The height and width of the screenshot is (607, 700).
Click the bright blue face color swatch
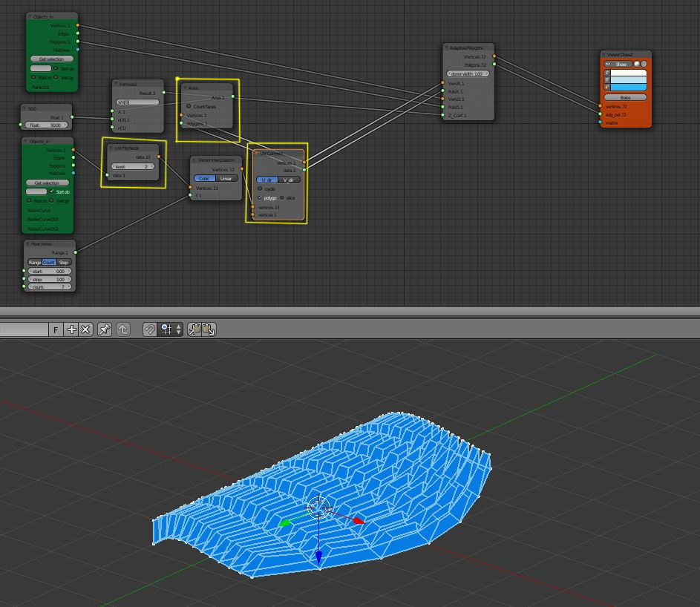tap(629, 87)
